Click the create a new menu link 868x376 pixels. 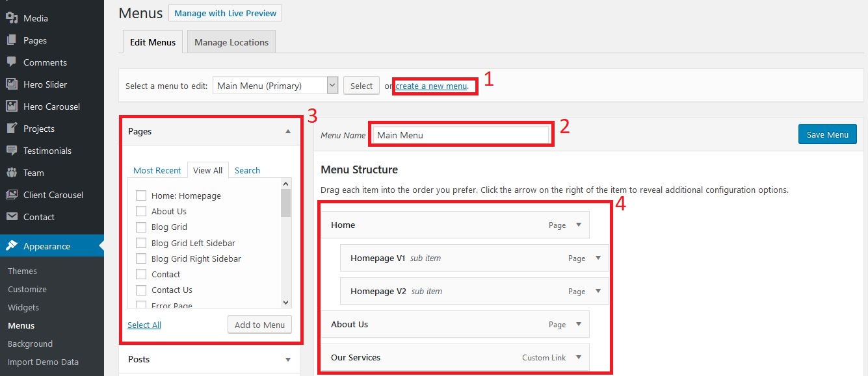[431, 86]
